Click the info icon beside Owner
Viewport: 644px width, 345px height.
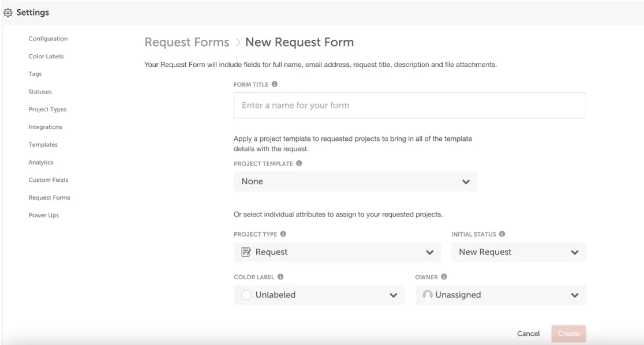(444, 277)
